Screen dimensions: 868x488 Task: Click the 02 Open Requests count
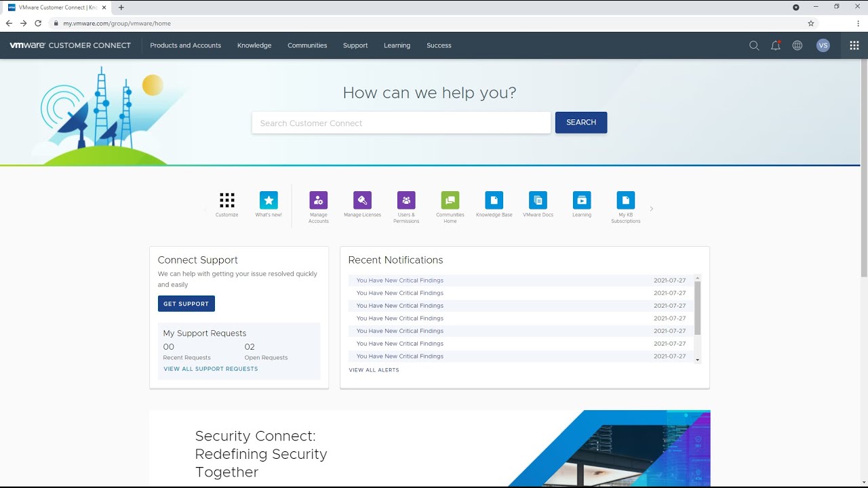click(250, 347)
